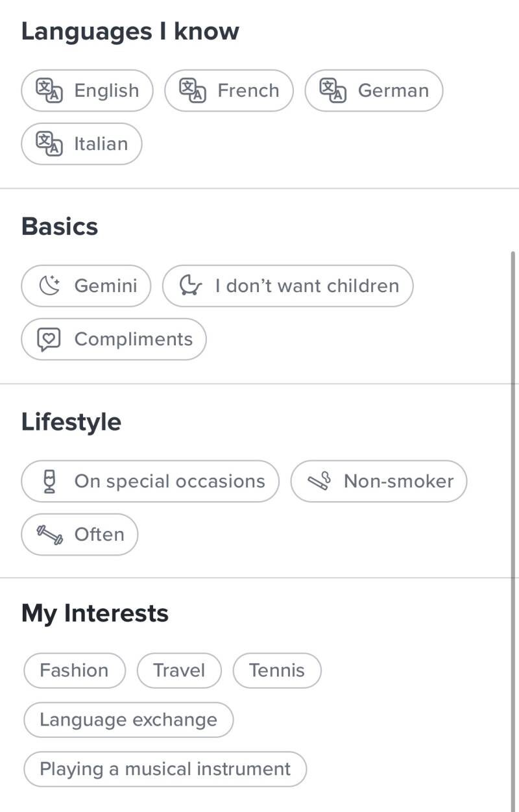Click the I don't want children label
Image resolution: width=519 pixels, height=812 pixels.
pos(307,286)
